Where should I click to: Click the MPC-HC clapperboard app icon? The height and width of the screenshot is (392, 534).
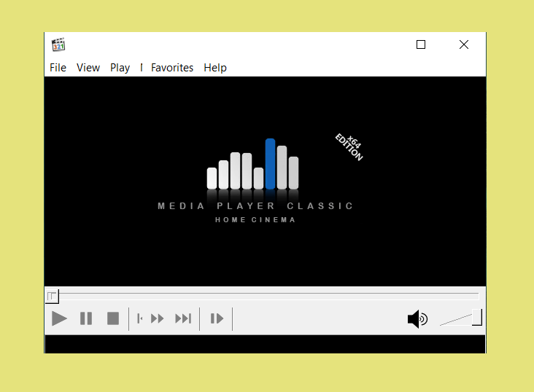click(58, 44)
